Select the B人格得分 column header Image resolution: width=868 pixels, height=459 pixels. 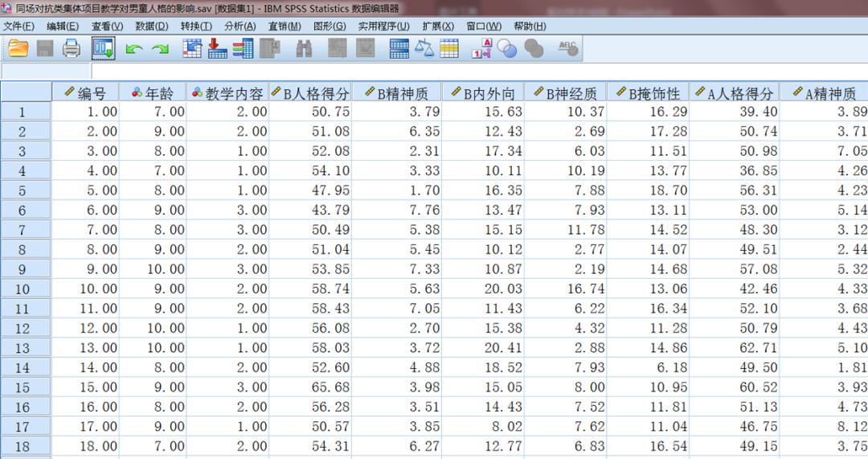(309, 92)
